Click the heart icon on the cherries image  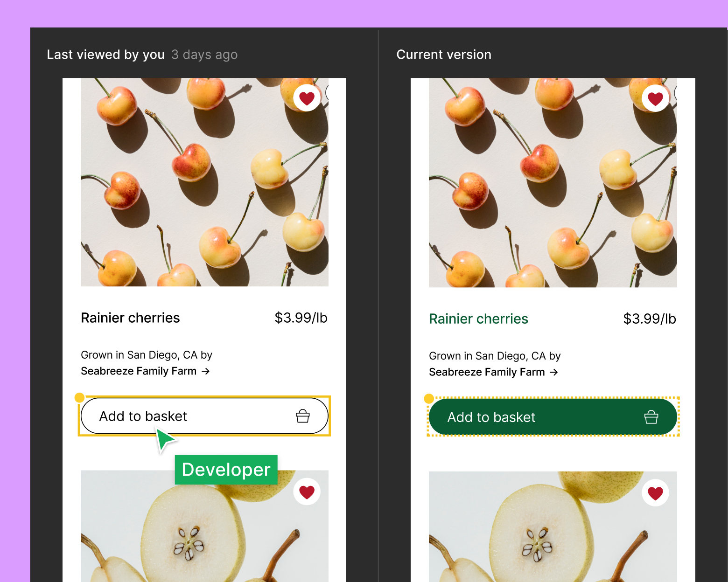(307, 98)
